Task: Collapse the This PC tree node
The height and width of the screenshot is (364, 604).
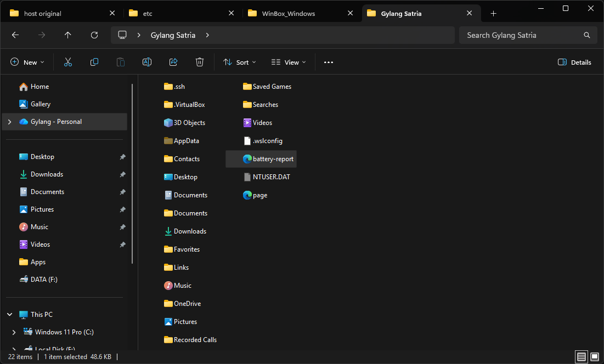Action: (x=9, y=315)
